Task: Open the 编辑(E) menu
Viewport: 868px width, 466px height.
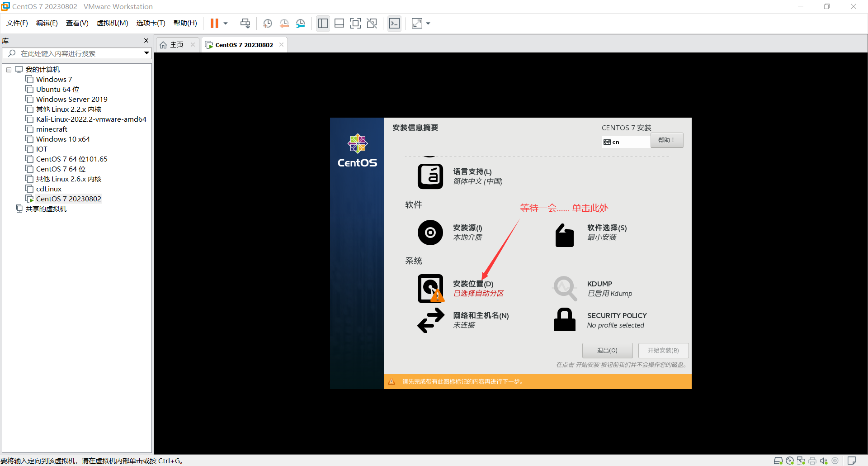Action: tap(47, 23)
